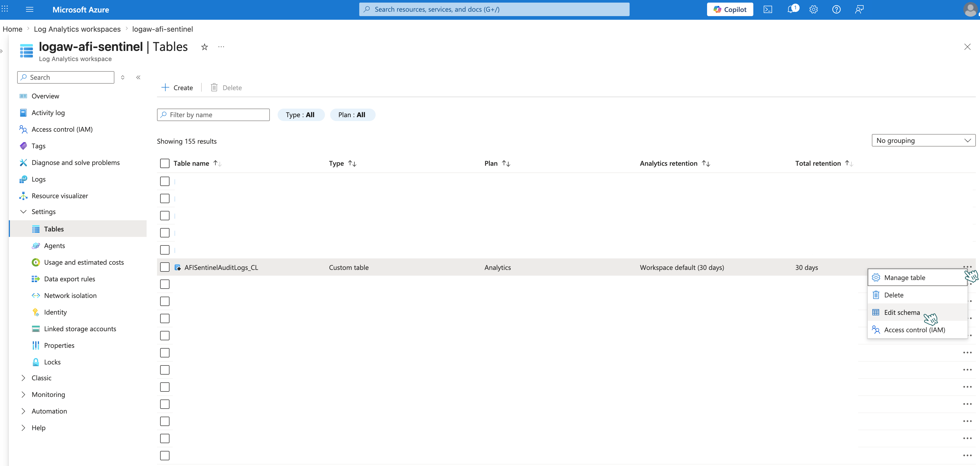
Task: Click the Create button
Action: click(177, 88)
